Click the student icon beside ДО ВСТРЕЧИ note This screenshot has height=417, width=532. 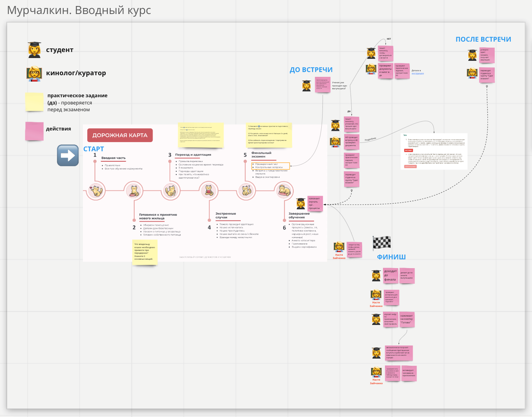306,86
